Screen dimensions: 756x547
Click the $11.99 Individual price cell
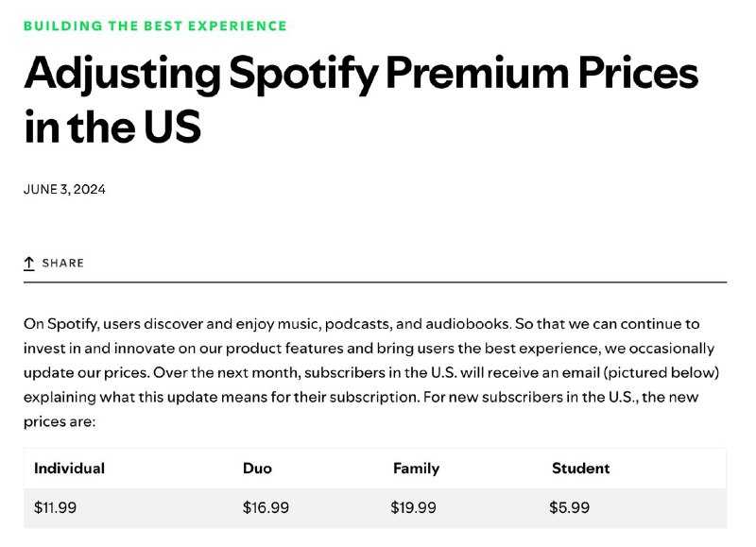[x=57, y=507]
